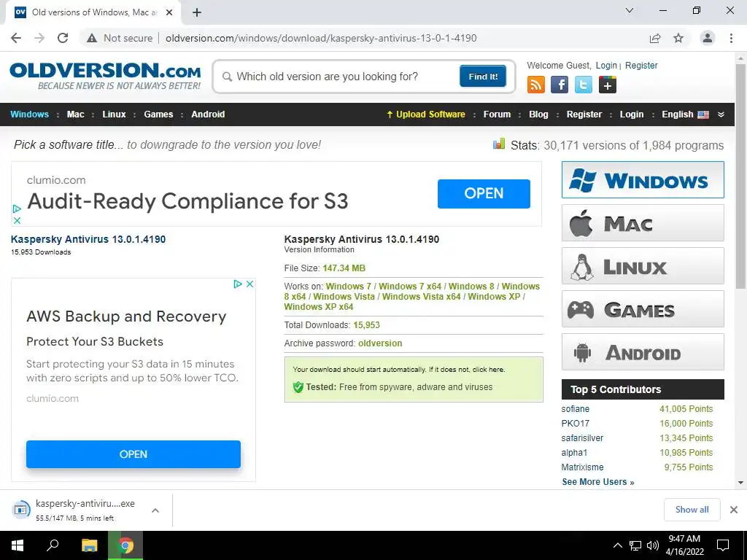Click the OLDVERSION.com logo
747x560 pixels.
click(x=105, y=76)
